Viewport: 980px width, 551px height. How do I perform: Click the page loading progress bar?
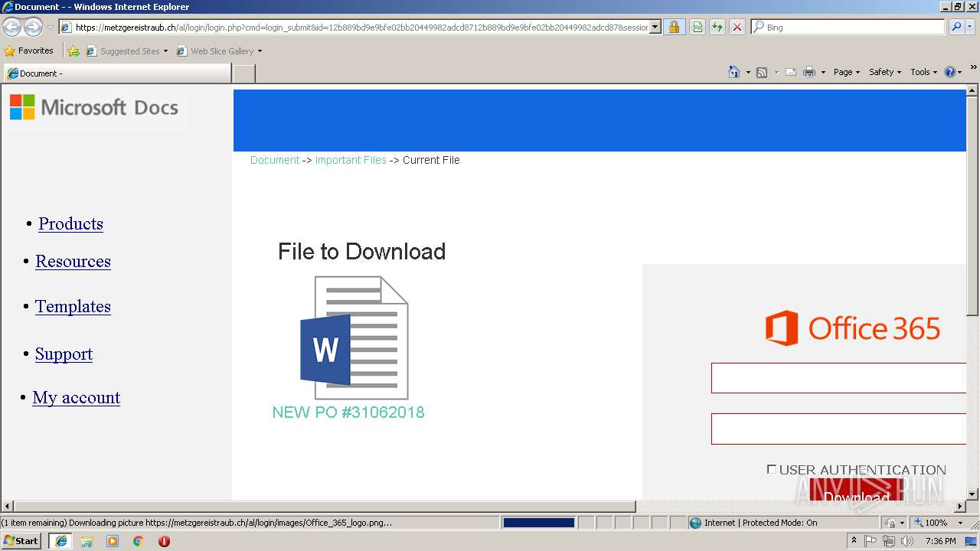click(x=538, y=523)
